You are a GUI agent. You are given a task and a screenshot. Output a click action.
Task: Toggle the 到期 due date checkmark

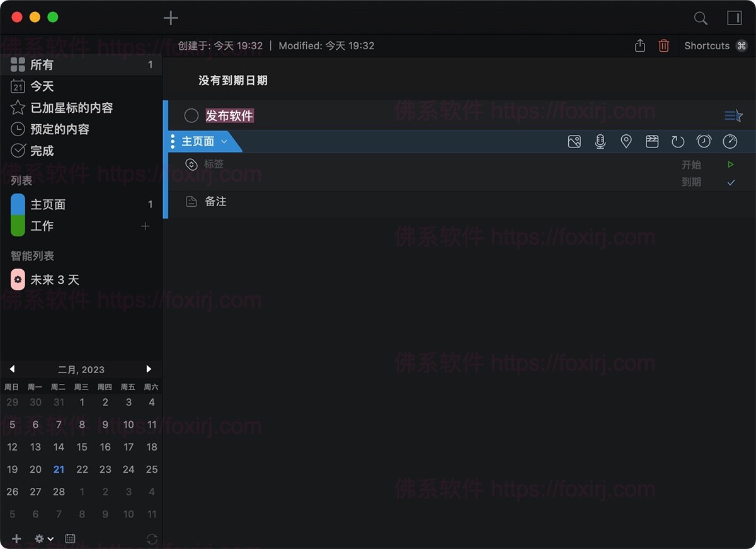click(730, 182)
